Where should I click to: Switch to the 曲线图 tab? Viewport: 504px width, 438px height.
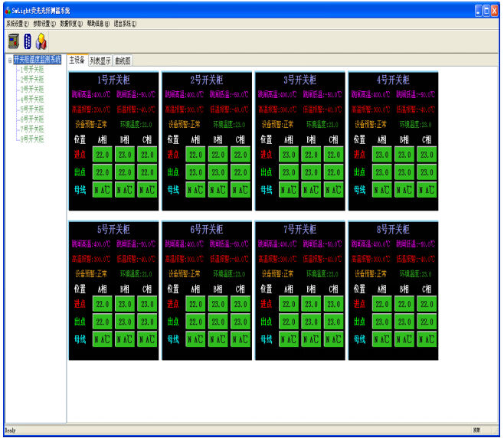click(123, 60)
